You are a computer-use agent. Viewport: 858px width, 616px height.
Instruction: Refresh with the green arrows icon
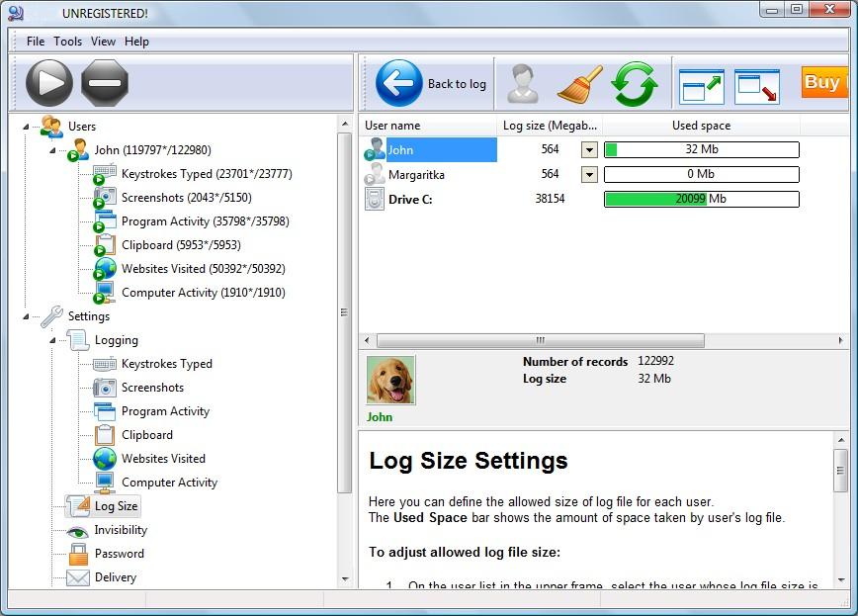click(x=635, y=84)
